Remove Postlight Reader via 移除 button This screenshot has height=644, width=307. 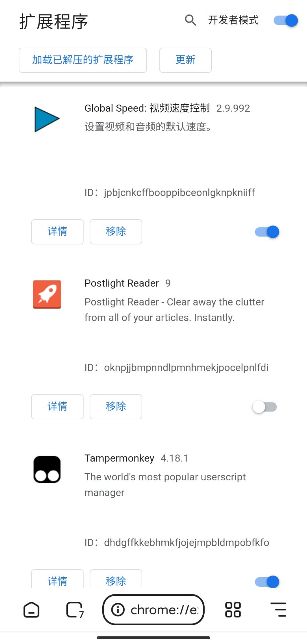pos(116,407)
